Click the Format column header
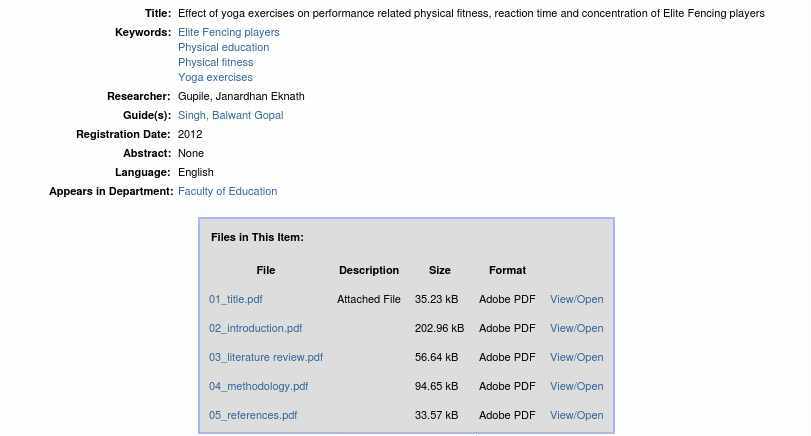This screenshot has width=811, height=436. click(507, 270)
